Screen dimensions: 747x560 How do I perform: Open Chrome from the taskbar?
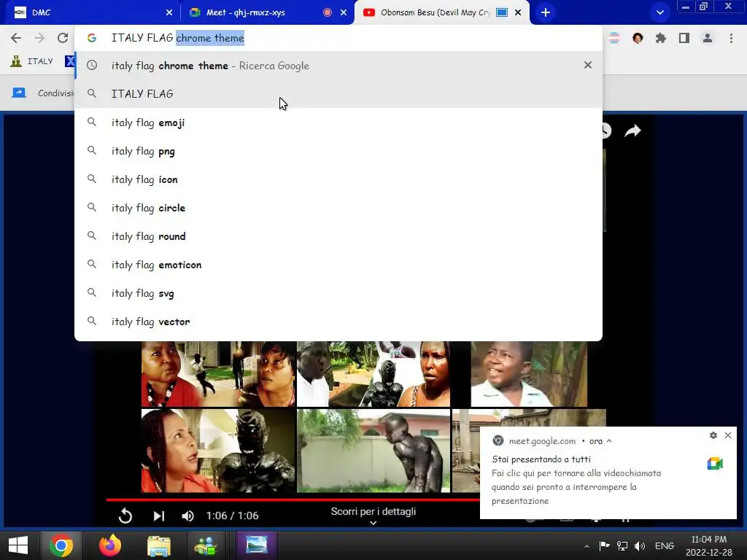pos(61,545)
